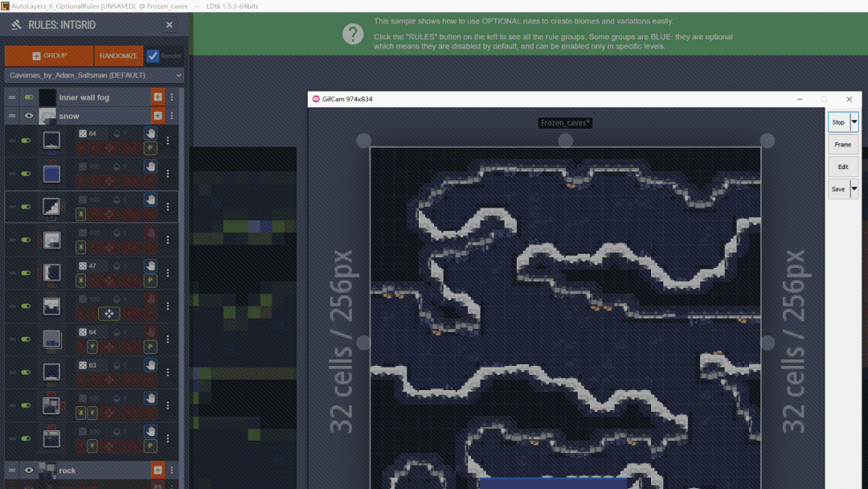Click the Frozen_caves* level name label
Image resolution: width=868 pixels, height=489 pixels.
565,122
